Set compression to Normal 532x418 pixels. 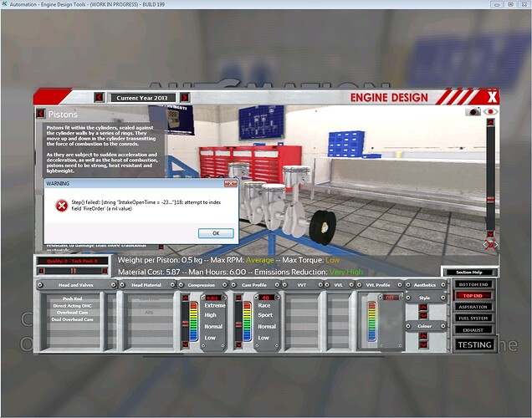click(x=213, y=327)
